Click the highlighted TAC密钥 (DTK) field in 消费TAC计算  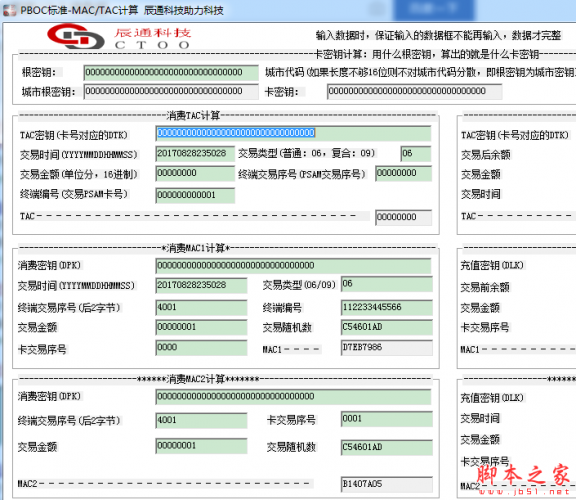click(293, 133)
